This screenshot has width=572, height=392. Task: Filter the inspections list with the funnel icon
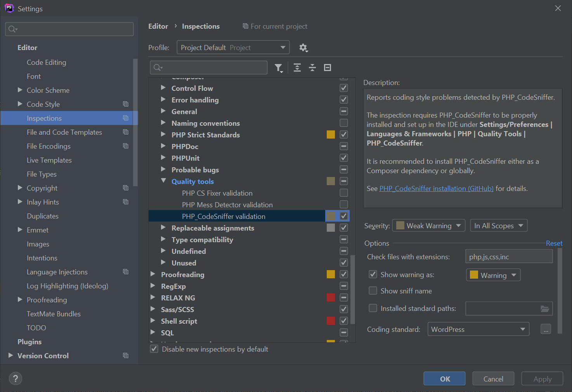[x=279, y=68]
